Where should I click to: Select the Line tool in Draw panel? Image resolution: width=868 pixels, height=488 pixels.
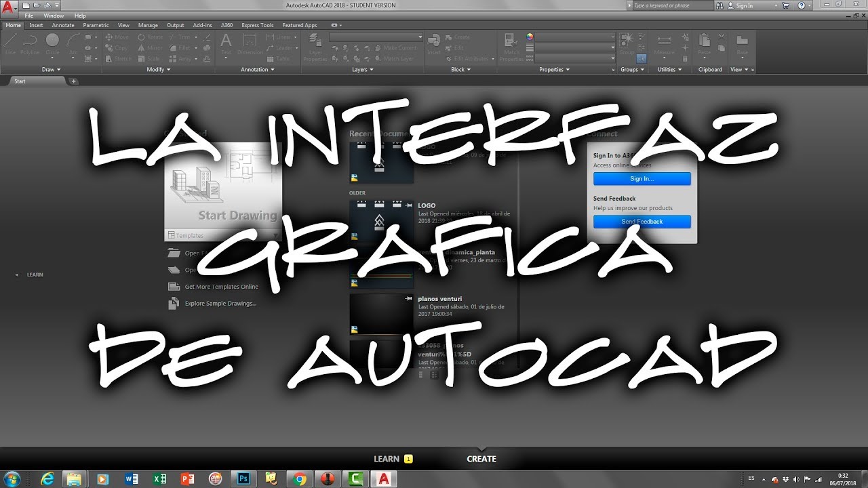click(x=10, y=44)
